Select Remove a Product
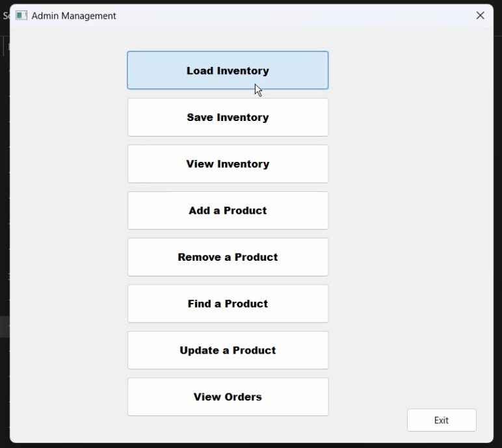The height and width of the screenshot is (448, 502). point(228,257)
